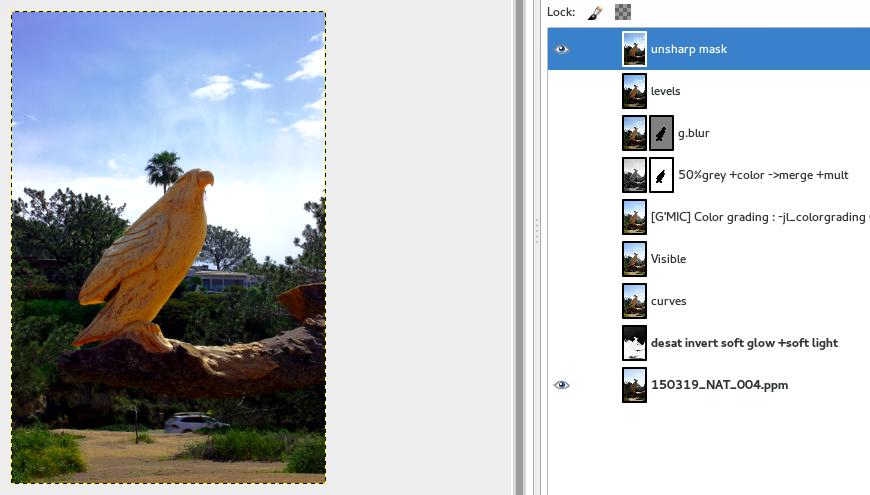The width and height of the screenshot is (870, 495).
Task: Toggle the lock pixels paintbrush icon
Action: pyautogui.click(x=594, y=12)
